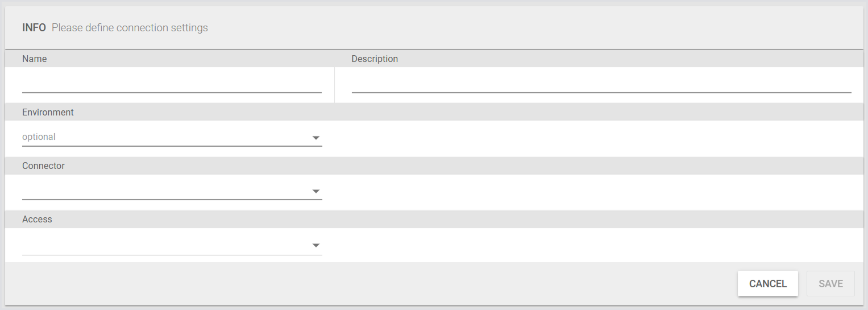Focus the Description text field
The image size is (868, 310).
tap(601, 84)
